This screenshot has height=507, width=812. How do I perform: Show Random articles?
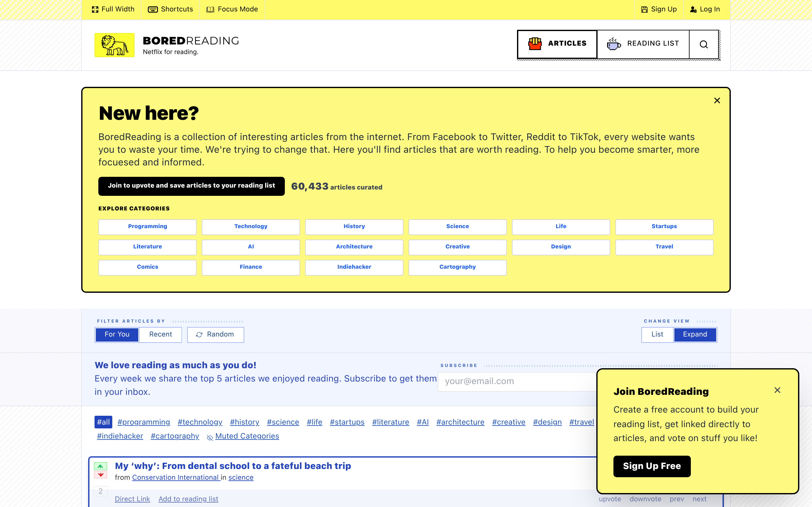coord(215,334)
